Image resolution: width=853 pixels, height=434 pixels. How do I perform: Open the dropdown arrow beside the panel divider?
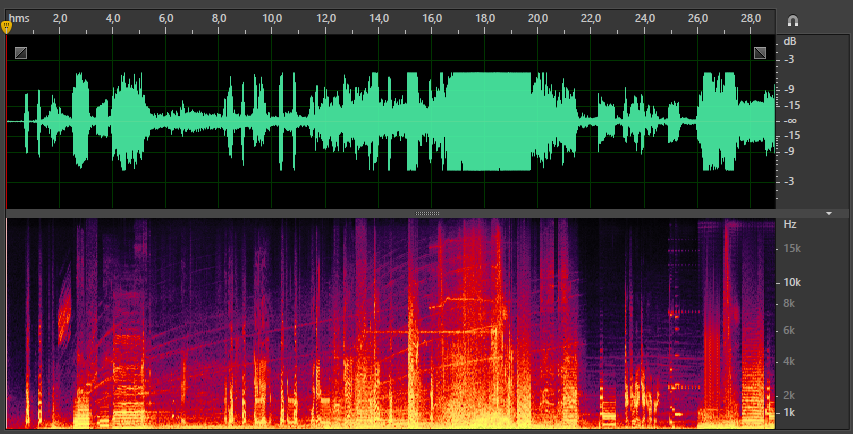pyautogui.click(x=829, y=213)
